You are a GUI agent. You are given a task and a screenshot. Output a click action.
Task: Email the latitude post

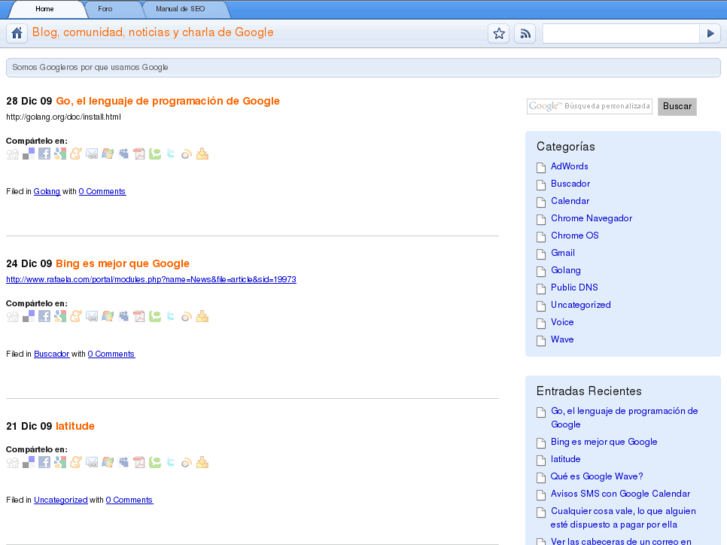tap(92, 462)
